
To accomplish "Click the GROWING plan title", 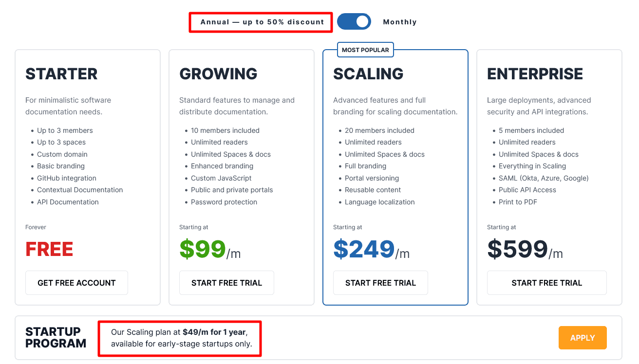I will 218,74.
